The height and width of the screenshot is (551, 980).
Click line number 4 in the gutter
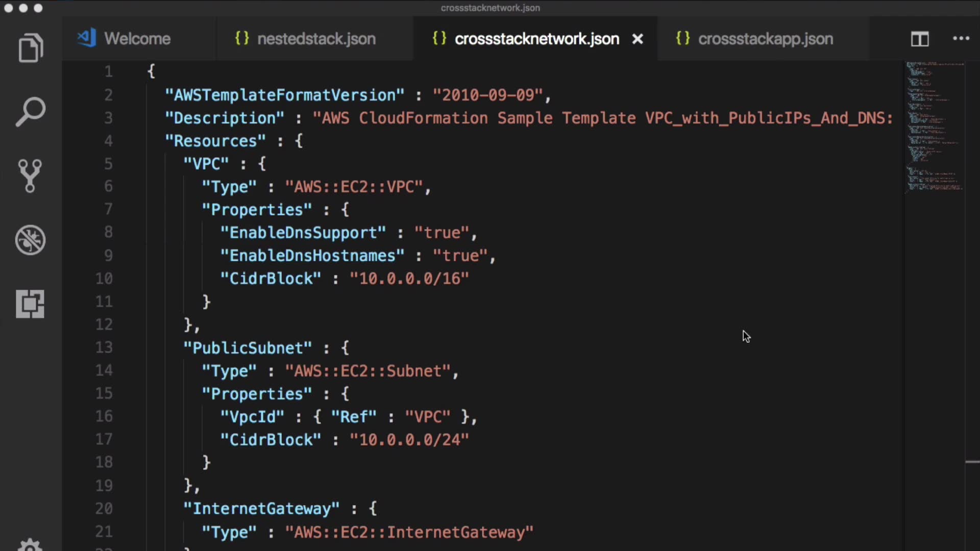point(108,141)
